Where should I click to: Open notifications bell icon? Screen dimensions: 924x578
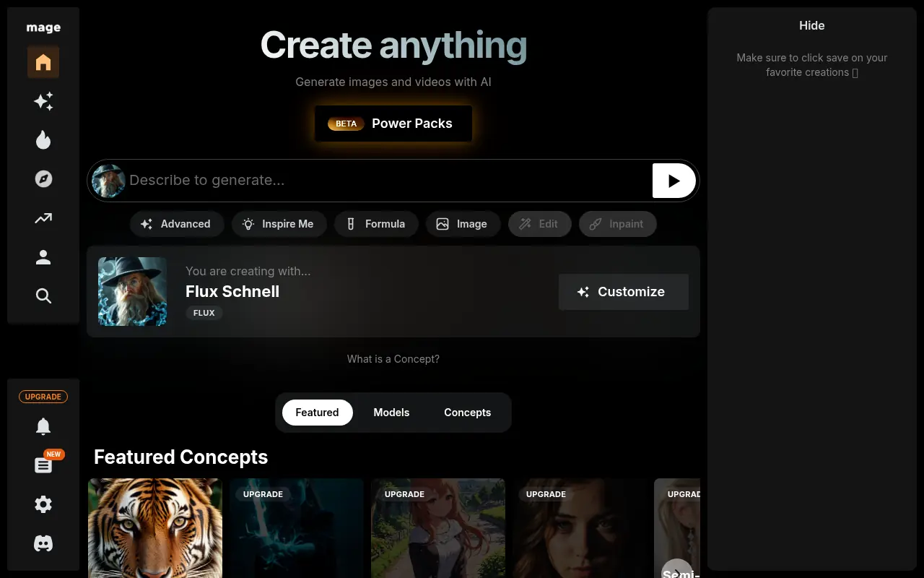coord(43,426)
